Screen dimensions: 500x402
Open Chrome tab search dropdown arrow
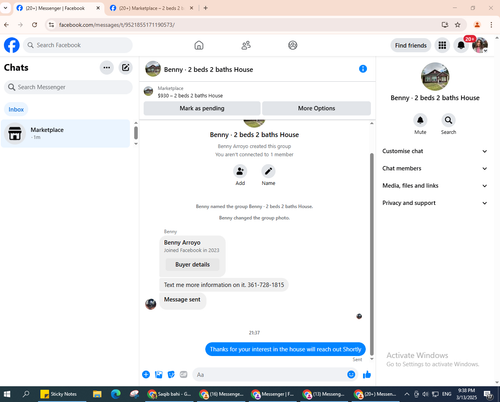pyautogui.click(x=5, y=8)
